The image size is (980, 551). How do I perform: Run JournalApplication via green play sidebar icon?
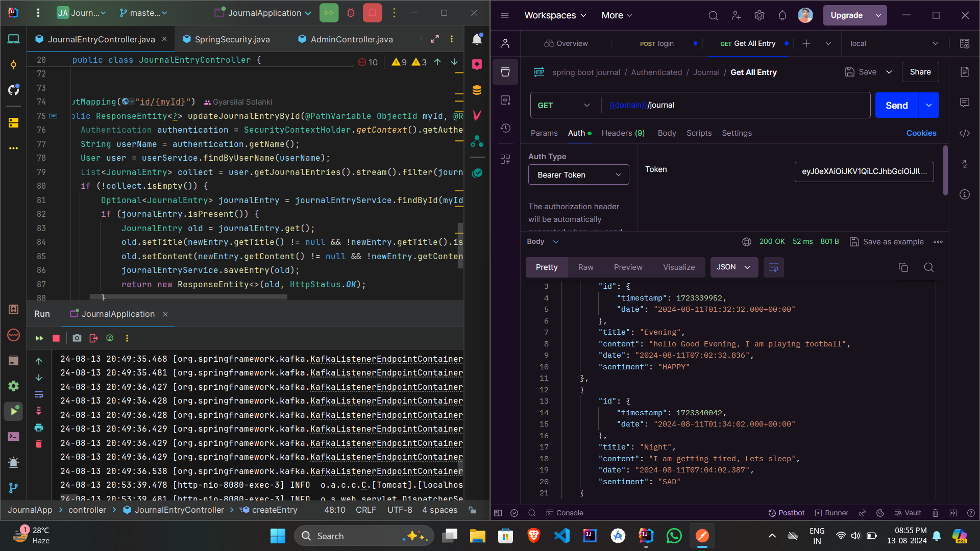coord(14,411)
